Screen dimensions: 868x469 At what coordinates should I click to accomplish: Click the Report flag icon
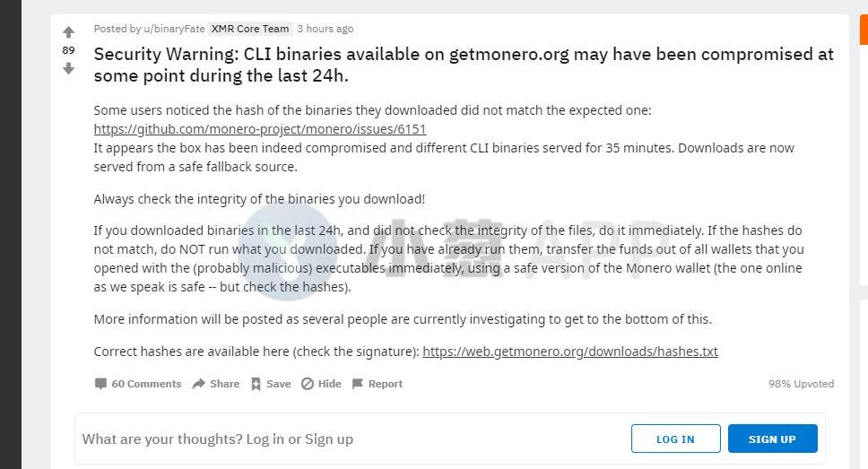(358, 384)
